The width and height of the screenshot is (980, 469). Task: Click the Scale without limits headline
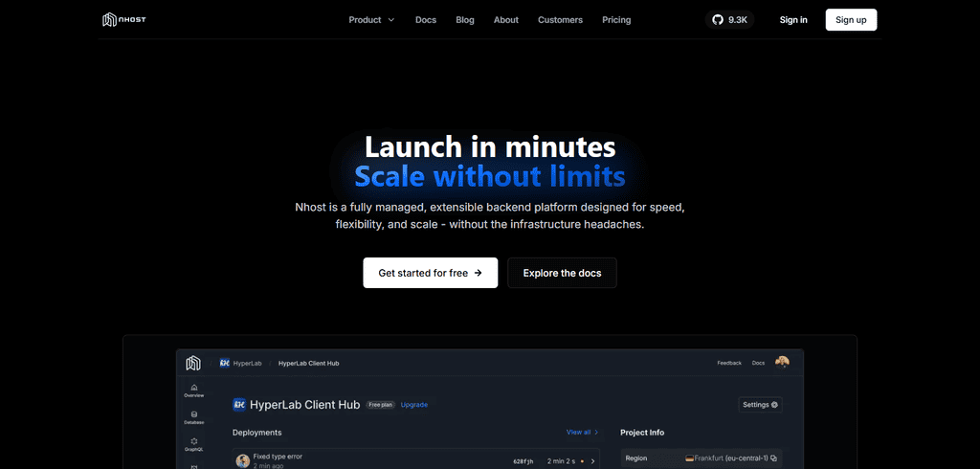click(x=490, y=177)
